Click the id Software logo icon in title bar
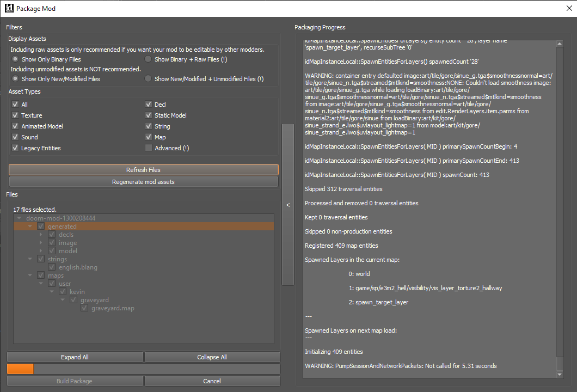 coord(9,8)
